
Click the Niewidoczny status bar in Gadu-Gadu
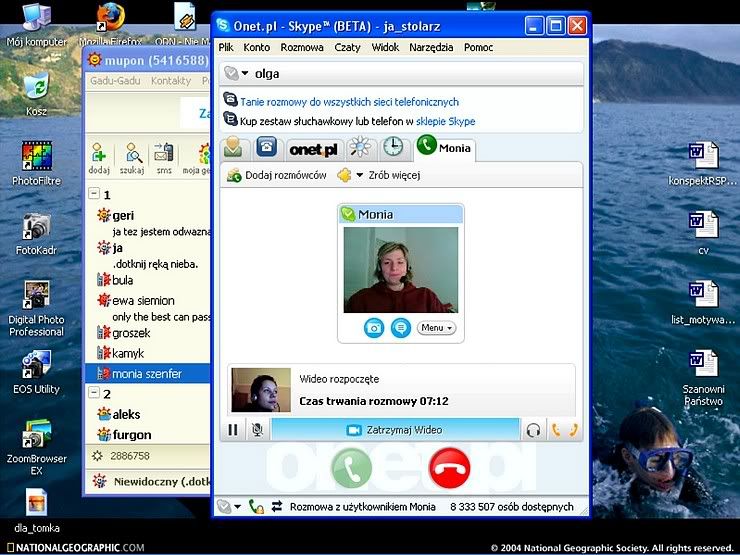click(x=148, y=481)
